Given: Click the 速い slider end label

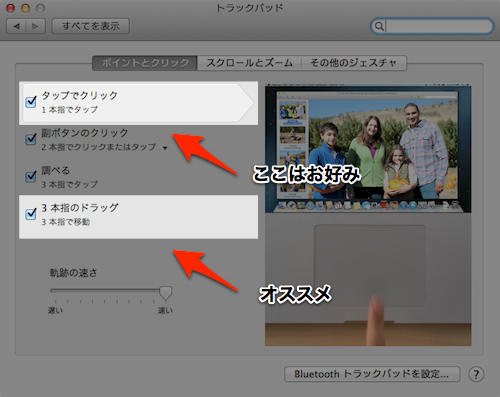Looking at the screenshot, I should 165,311.
